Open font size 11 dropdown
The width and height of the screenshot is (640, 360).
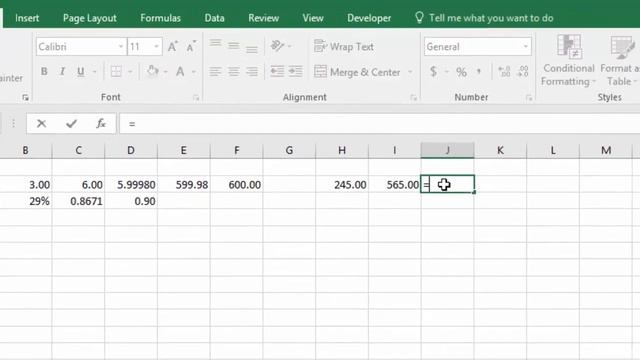tap(156, 47)
